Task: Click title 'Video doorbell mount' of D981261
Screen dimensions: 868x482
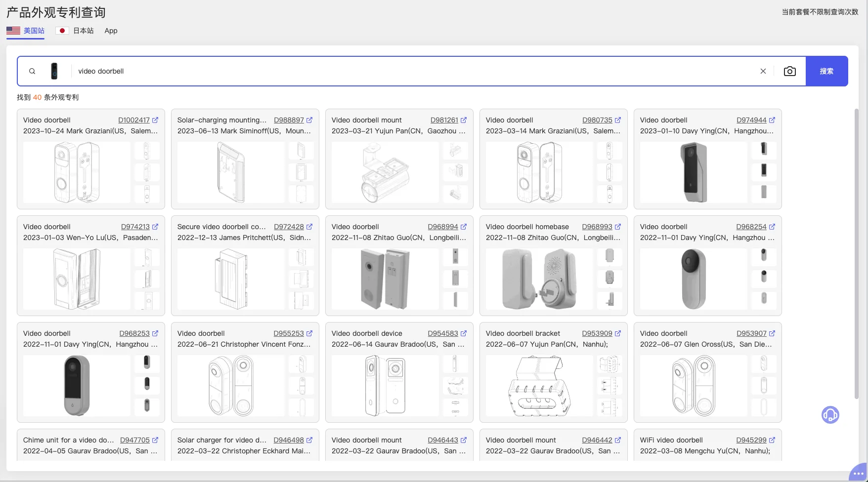Action: pos(367,120)
